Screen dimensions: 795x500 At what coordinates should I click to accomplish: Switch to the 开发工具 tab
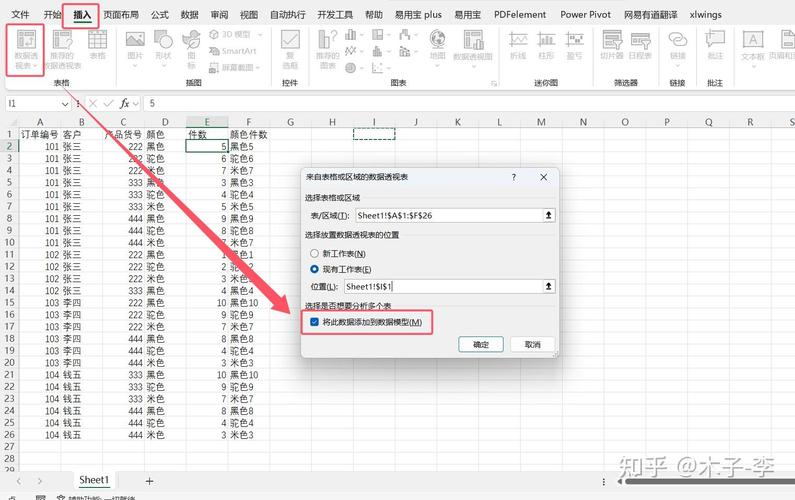[335, 15]
